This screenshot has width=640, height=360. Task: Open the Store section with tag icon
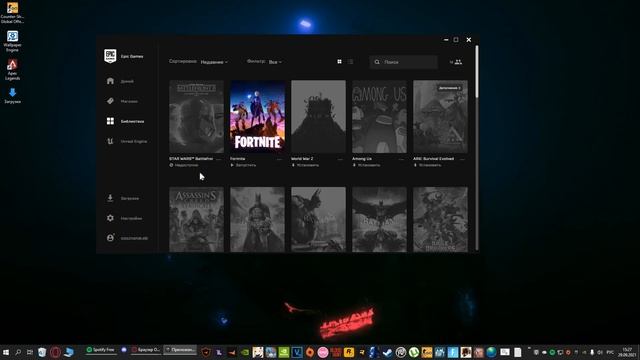[x=122, y=101]
